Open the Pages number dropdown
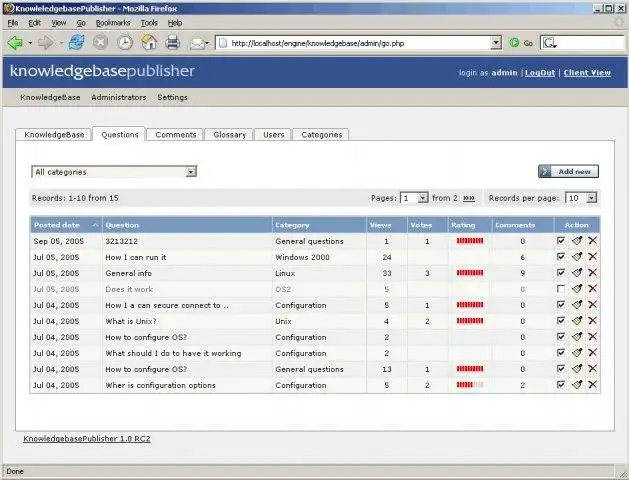629x480 pixels. (414, 198)
